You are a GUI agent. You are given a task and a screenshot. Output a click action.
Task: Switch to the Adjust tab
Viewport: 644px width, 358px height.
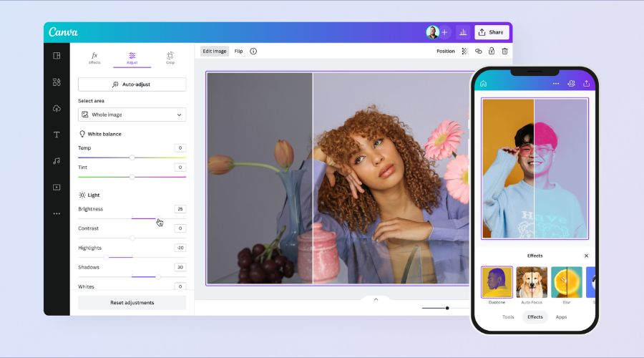(x=132, y=58)
